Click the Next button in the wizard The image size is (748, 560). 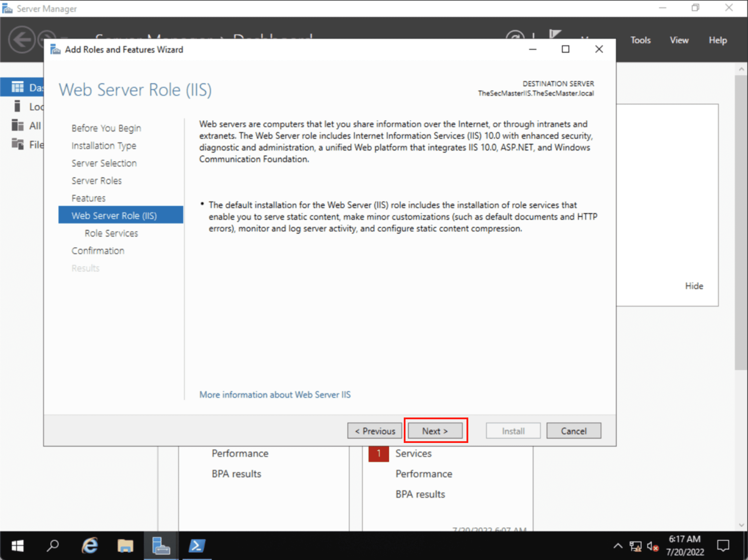click(435, 431)
